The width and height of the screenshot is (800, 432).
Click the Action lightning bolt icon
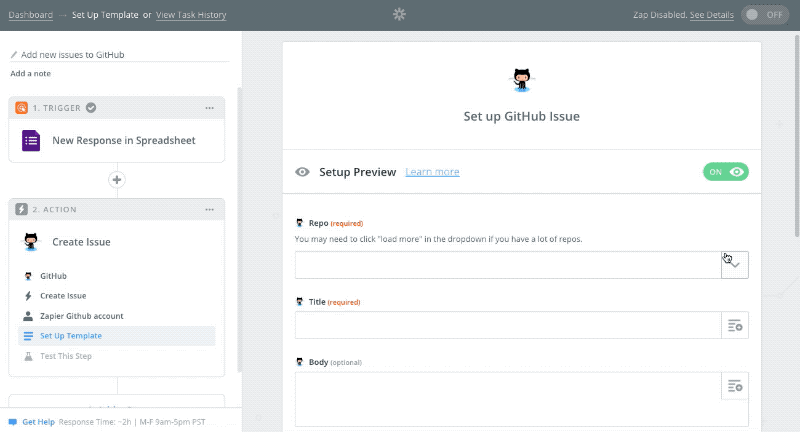(21, 209)
